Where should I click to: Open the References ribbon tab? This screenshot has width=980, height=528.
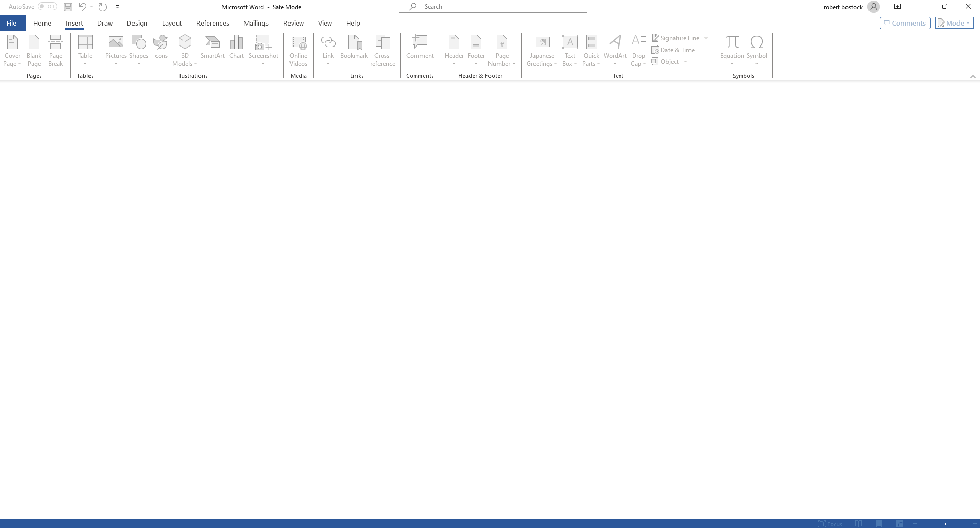pyautogui.click(x=212, y=23)
